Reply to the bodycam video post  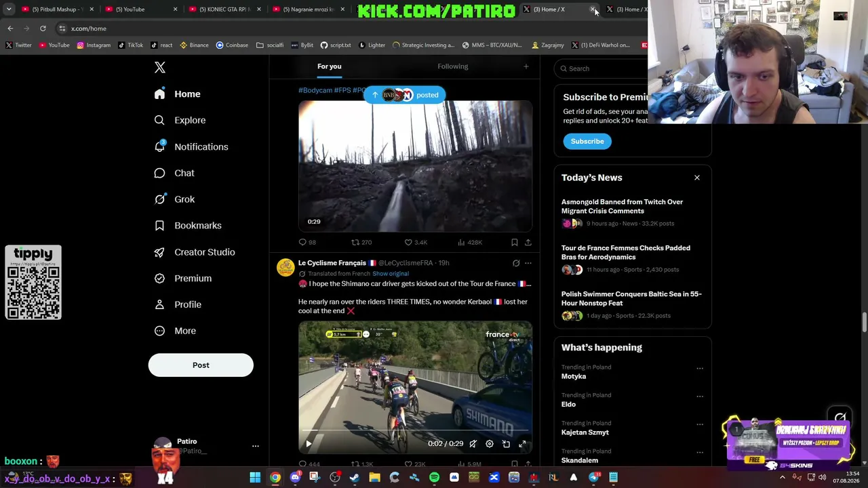pyautogui.click(x=307, y=242)
